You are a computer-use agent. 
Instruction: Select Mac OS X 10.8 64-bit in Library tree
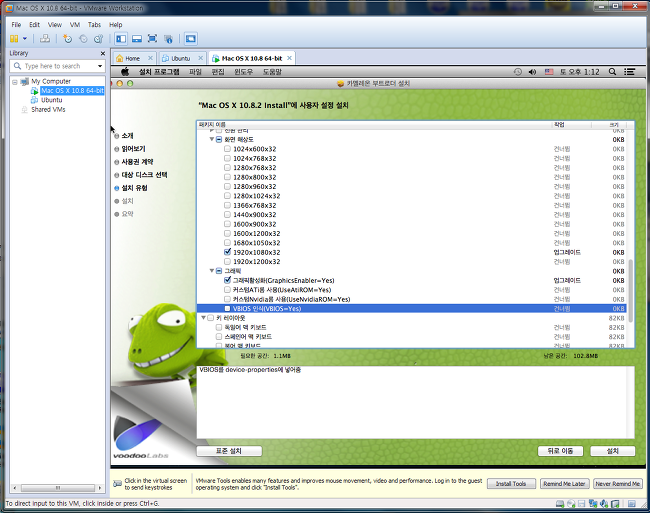pyautogui.click(x=72, y=90)
